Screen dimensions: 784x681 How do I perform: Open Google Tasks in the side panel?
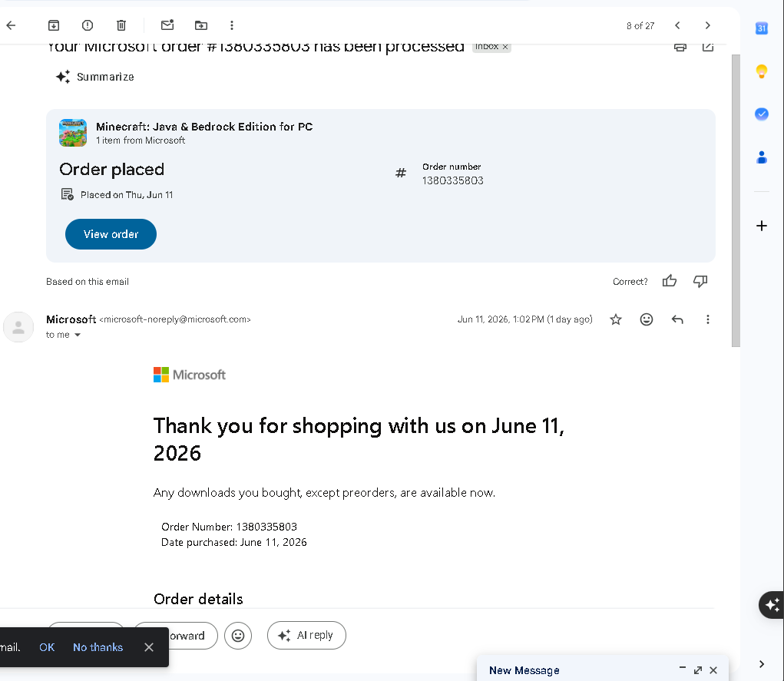pyautogui.click(x=762, y=114)
